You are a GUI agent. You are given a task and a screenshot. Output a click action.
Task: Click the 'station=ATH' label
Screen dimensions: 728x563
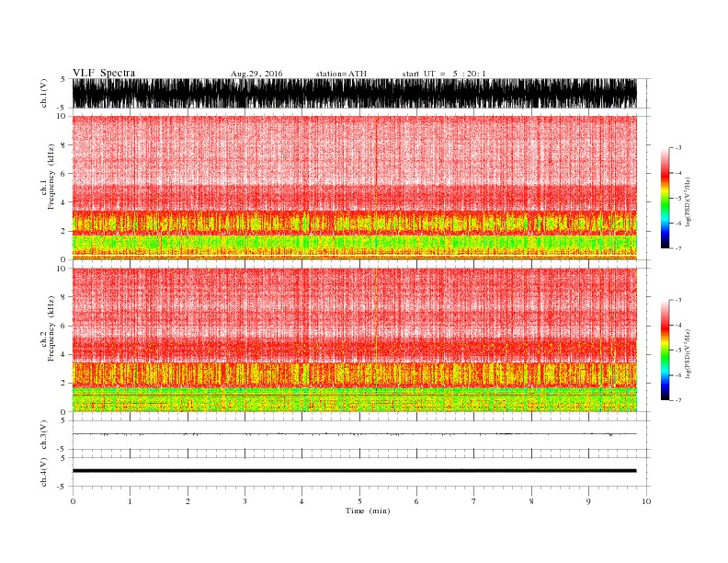click(x=341, y=74)
